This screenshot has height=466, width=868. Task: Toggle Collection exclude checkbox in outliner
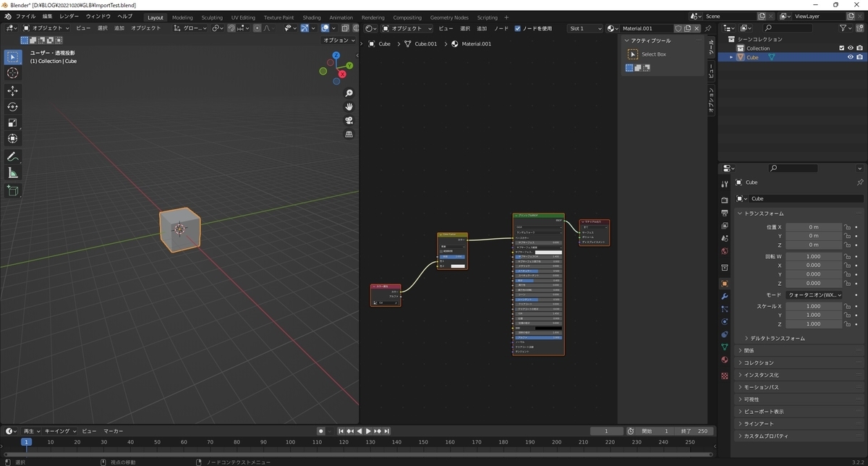point(841,48)
